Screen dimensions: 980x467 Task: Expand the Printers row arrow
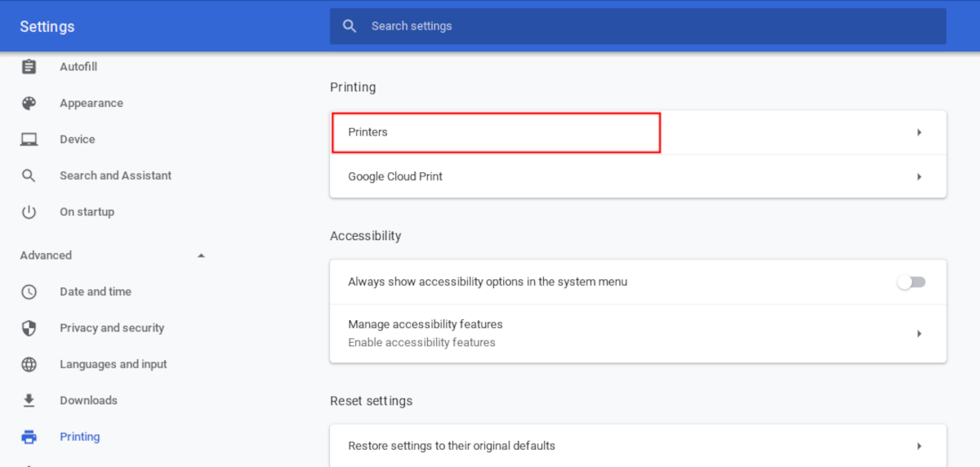(919, 132)
